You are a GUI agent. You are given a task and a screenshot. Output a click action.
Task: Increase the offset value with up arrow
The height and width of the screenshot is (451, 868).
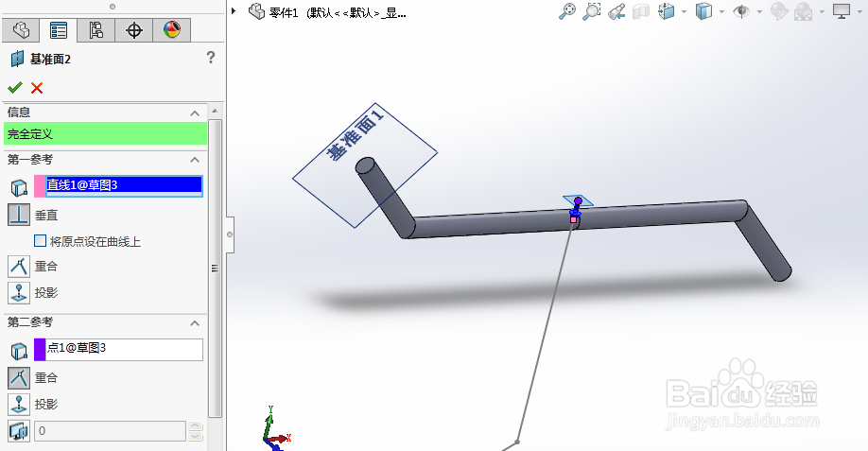pyautogui.click(x=196, y=426)
